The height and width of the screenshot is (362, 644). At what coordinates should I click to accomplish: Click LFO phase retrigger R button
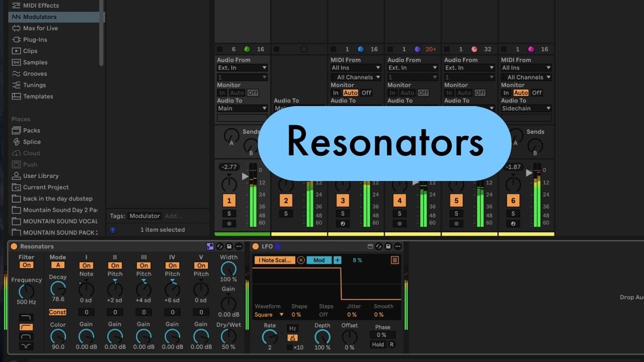[391, 345]
